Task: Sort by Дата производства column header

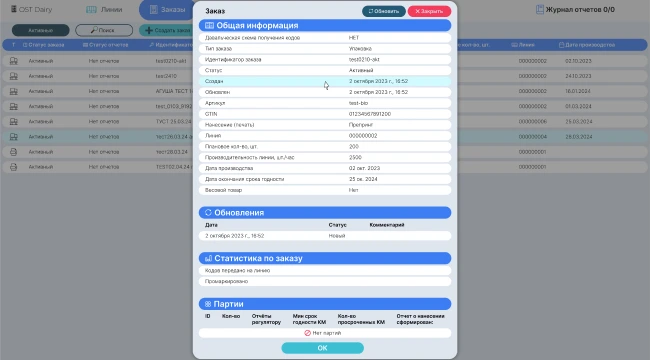Action: [x=587, y=45]
